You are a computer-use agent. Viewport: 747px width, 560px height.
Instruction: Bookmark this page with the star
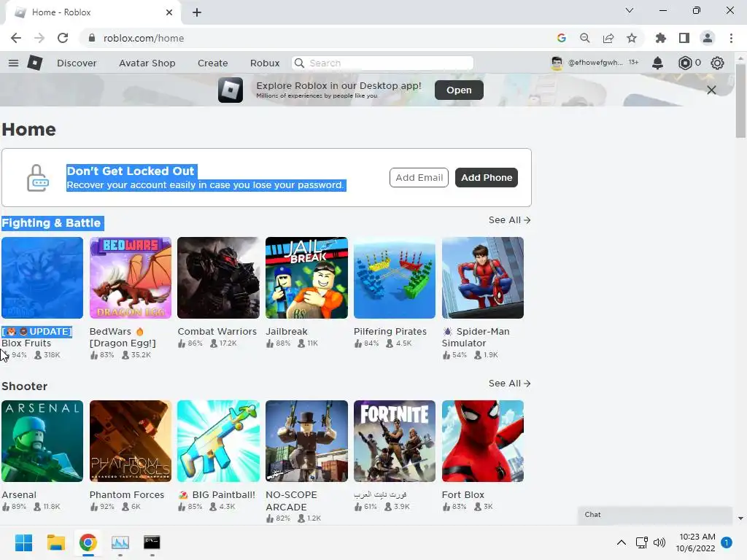click(x=632, y=38)
